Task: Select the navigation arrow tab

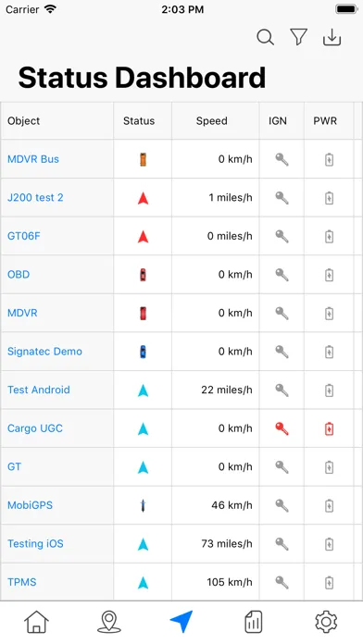Action: [181, 622]
